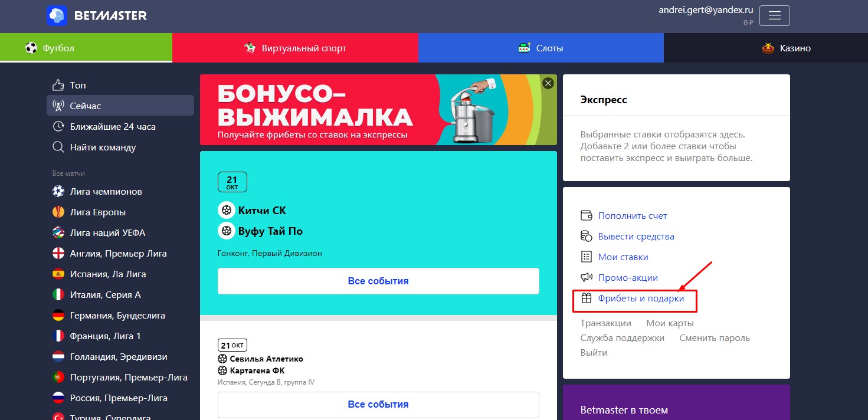Click the France flag icon

coord(58,336)
